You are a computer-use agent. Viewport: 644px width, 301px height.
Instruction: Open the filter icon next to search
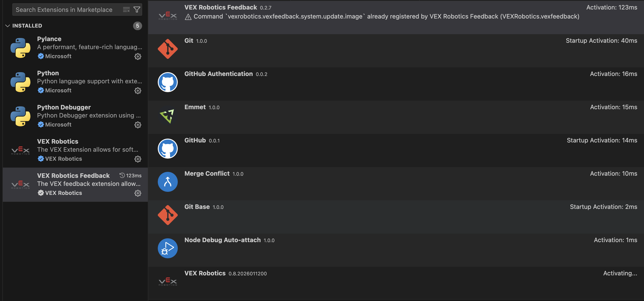click(136, 9)
